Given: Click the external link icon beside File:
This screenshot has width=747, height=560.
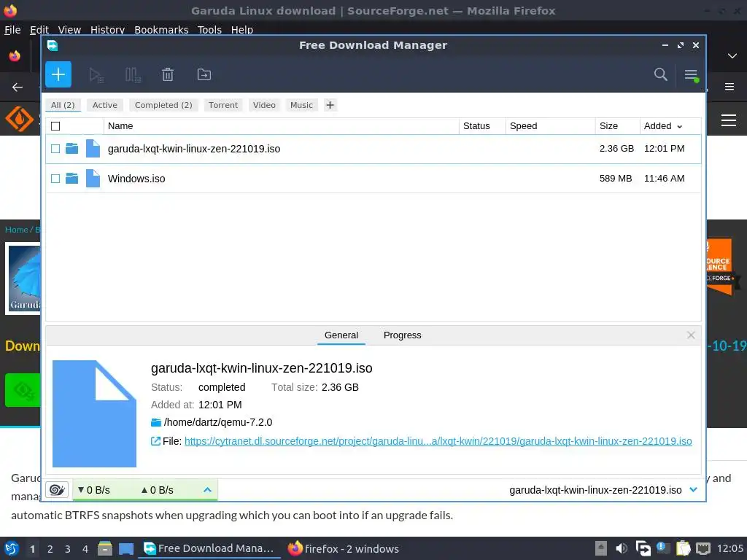Looking at the screenshot, I should (155, 441).
